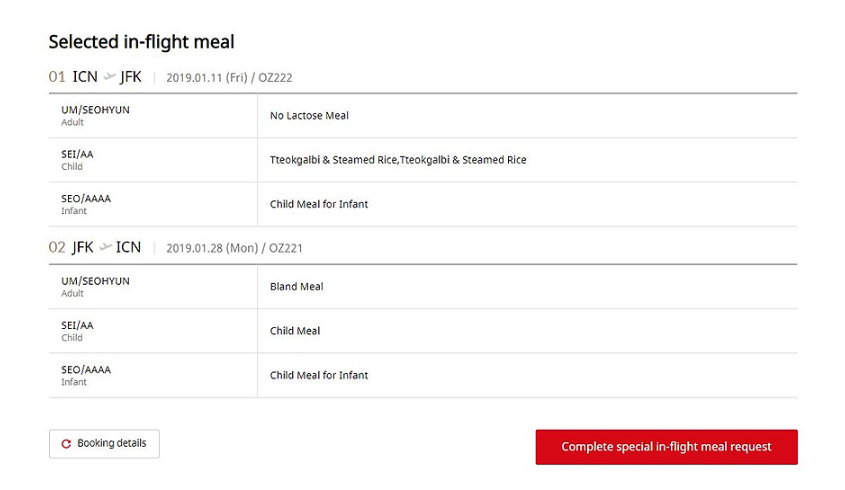
Task: Select adult passenger UM/SEOHYUN on flight OZ221
Action: (x=95, y=281)
